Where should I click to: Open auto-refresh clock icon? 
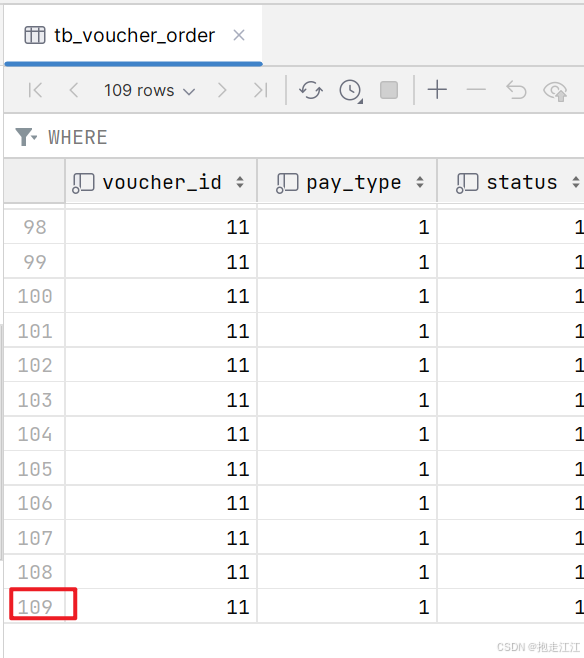coord(350,90)
